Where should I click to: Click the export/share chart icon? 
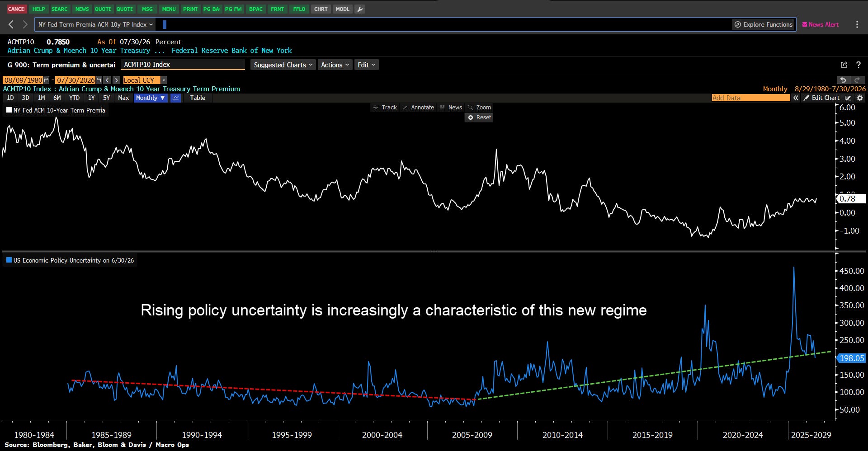tap(844, 65)
